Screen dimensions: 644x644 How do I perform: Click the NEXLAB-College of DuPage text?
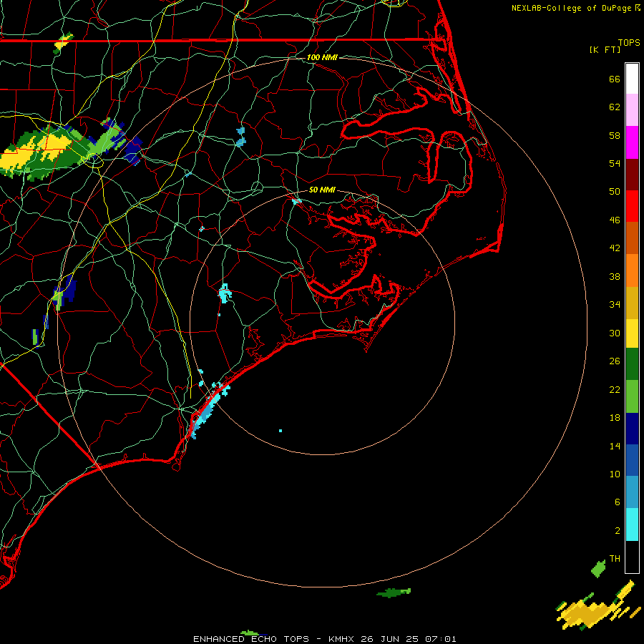click(572, 8)
